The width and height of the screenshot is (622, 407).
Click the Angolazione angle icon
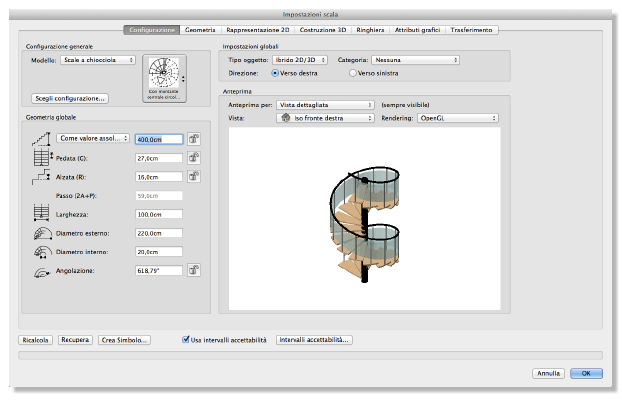click(x=42, y=272)
